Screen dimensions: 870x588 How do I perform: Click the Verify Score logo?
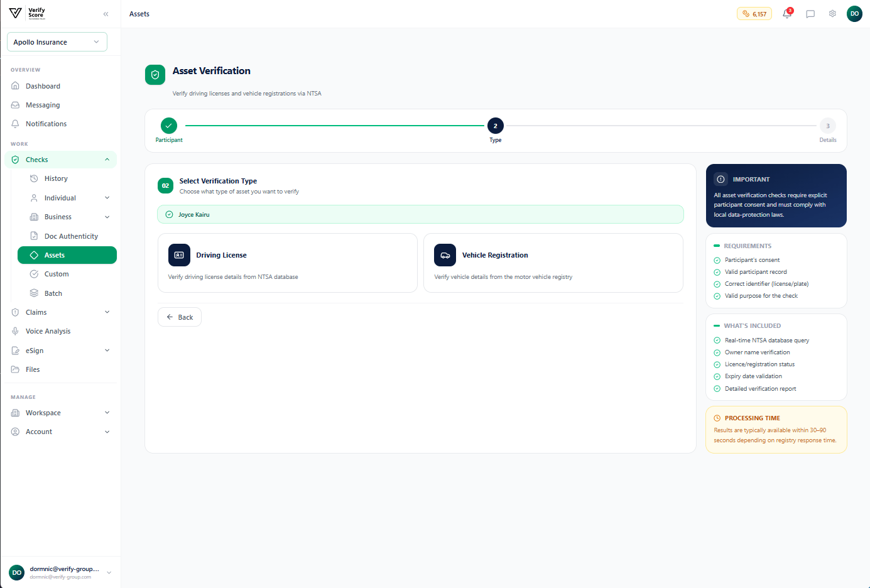coord(27,13)
